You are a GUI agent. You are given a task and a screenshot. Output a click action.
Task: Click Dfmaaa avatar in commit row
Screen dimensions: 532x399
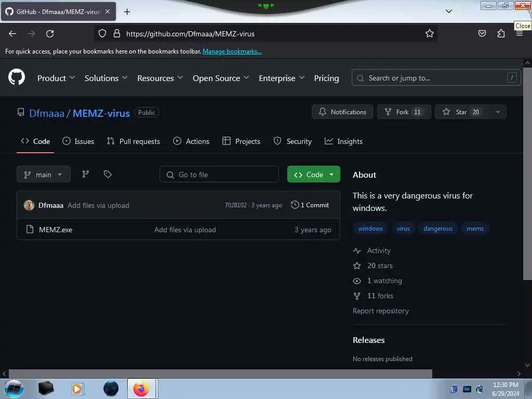click(29, 205)
